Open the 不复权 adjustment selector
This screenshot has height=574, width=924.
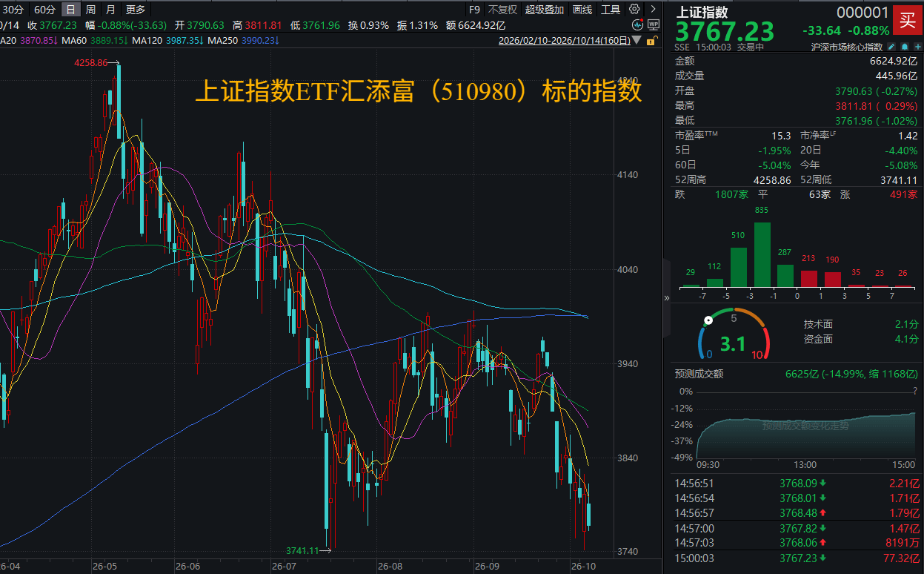tap(502, 10)
